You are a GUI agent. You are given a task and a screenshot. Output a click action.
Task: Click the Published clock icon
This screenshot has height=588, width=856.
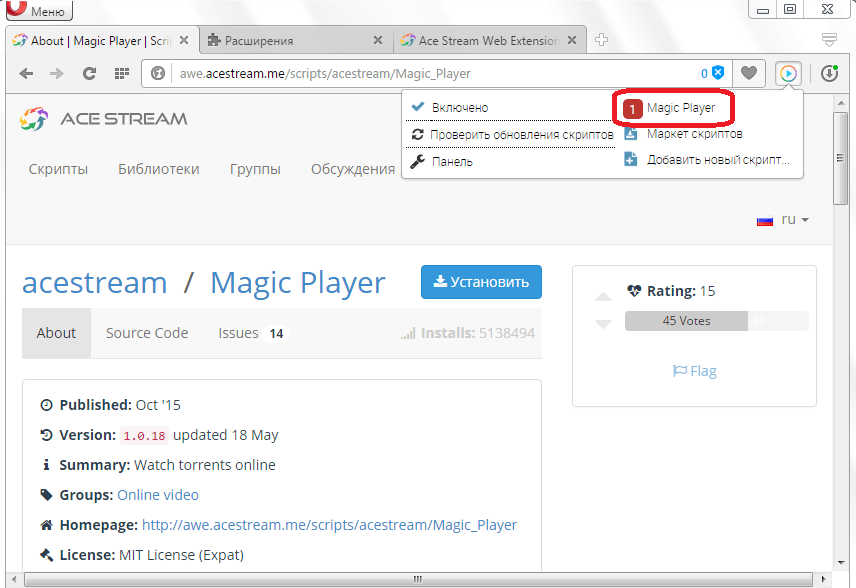coord(46,405)
